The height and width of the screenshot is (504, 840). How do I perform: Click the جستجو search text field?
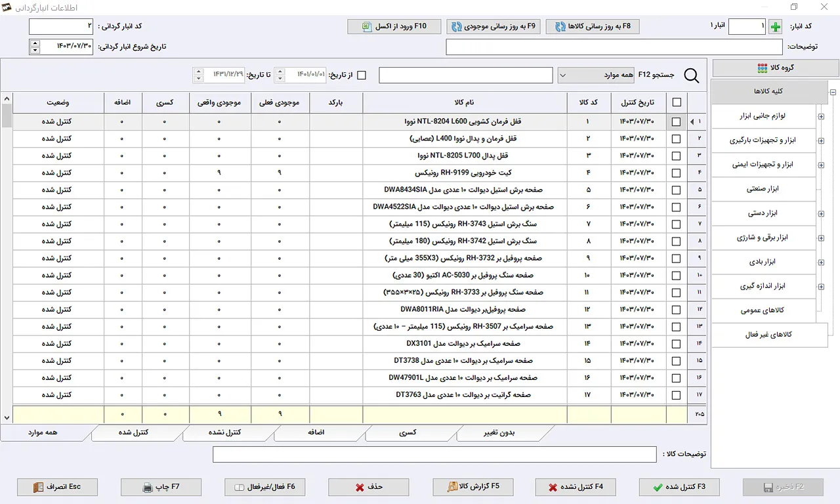tap(466, 75)
